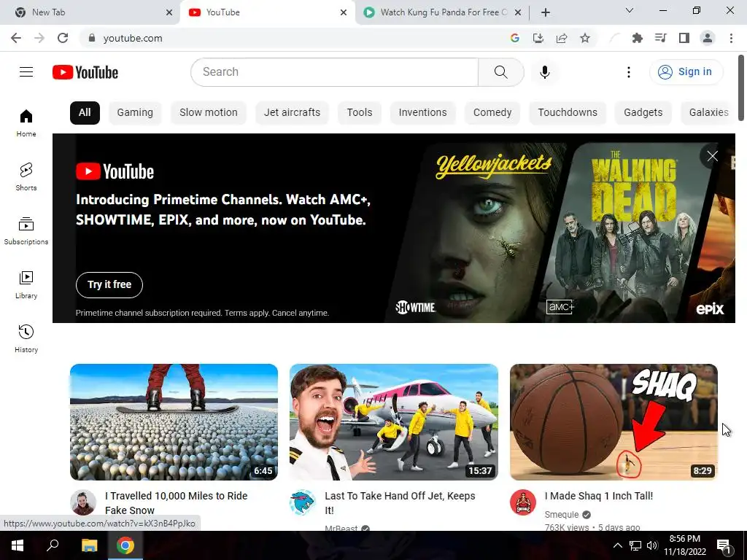
Task: Select the Gaming filter chip
Action: pos(135,113)
